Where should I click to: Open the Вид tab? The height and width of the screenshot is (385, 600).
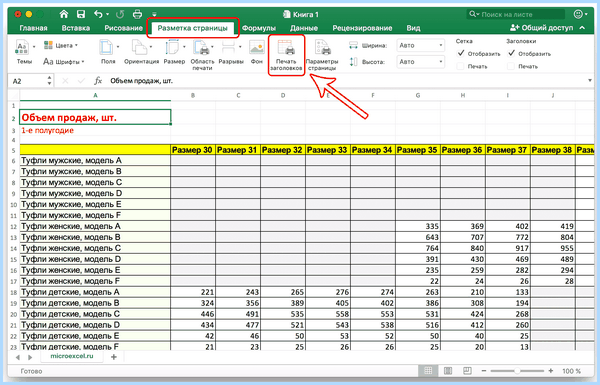(x=413, y=28)
